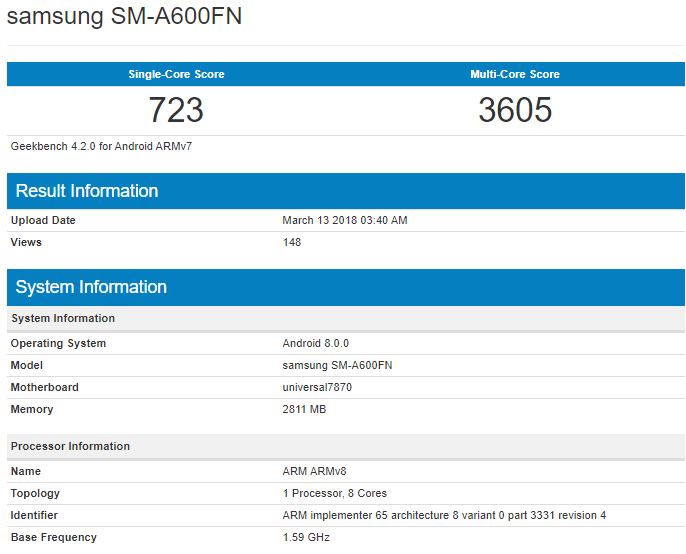This screenshot has height=554, width=686.
Task: Click the views count 148
Action: coord(292,242)
